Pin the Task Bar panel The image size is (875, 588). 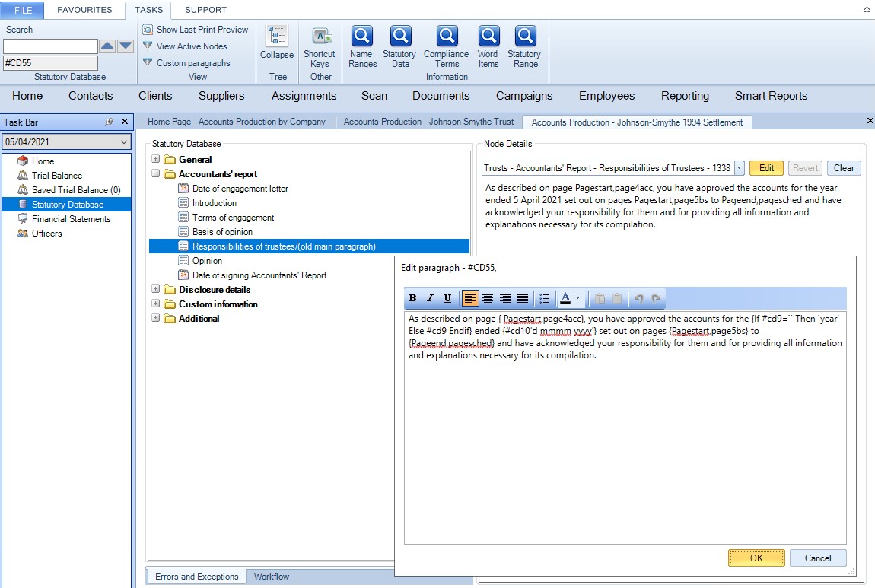109,122
